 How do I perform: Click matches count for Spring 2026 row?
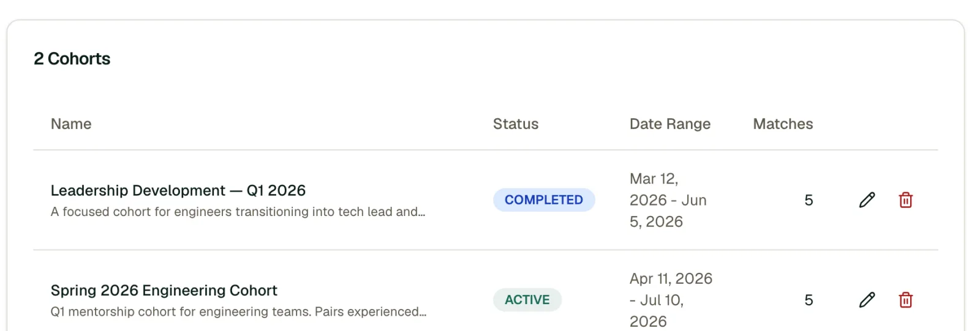tap(809, 300)
